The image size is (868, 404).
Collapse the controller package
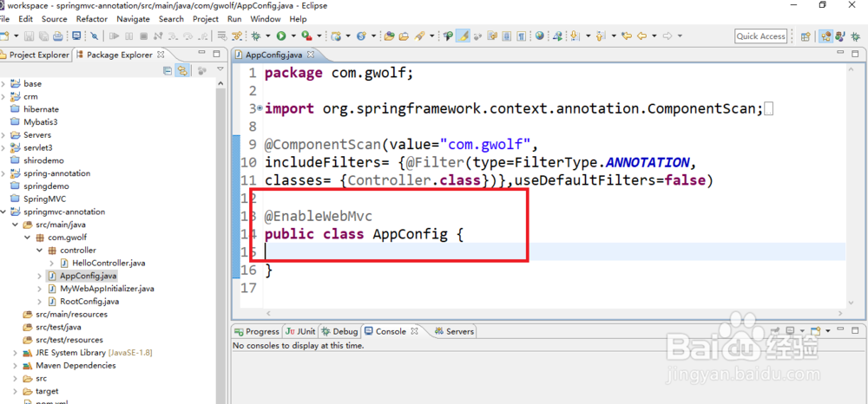(40, 251)
